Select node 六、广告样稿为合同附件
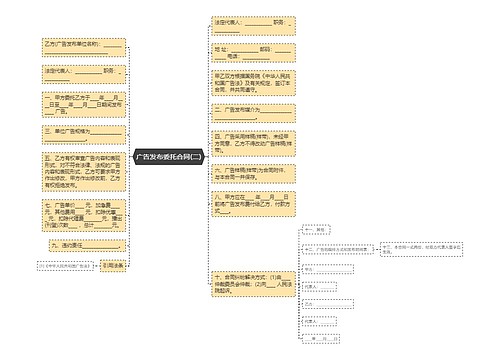The height and width of the screenshot is (360, 500). 253,174
